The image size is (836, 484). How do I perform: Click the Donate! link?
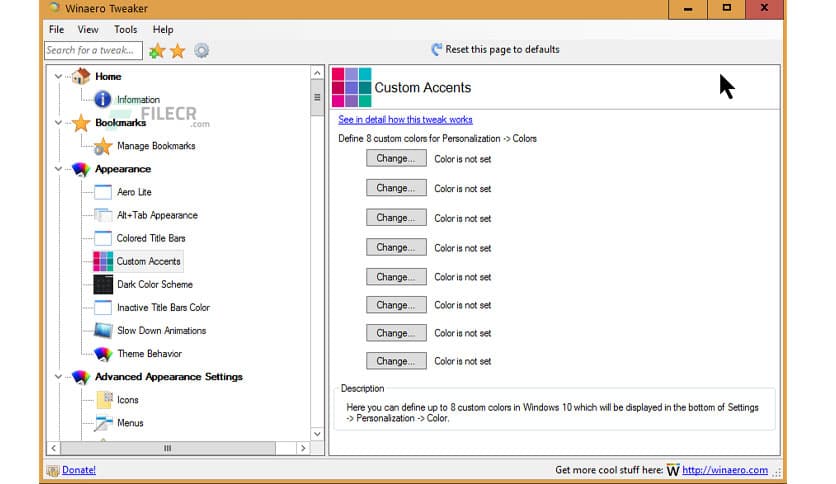(x=79, y=470)
